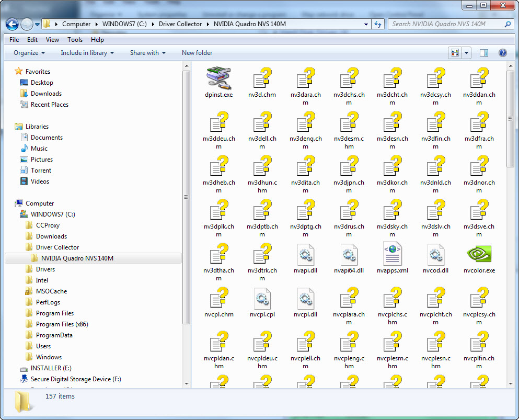Open the Edit menu
This screenshot has width=519, height=420.
32,40
